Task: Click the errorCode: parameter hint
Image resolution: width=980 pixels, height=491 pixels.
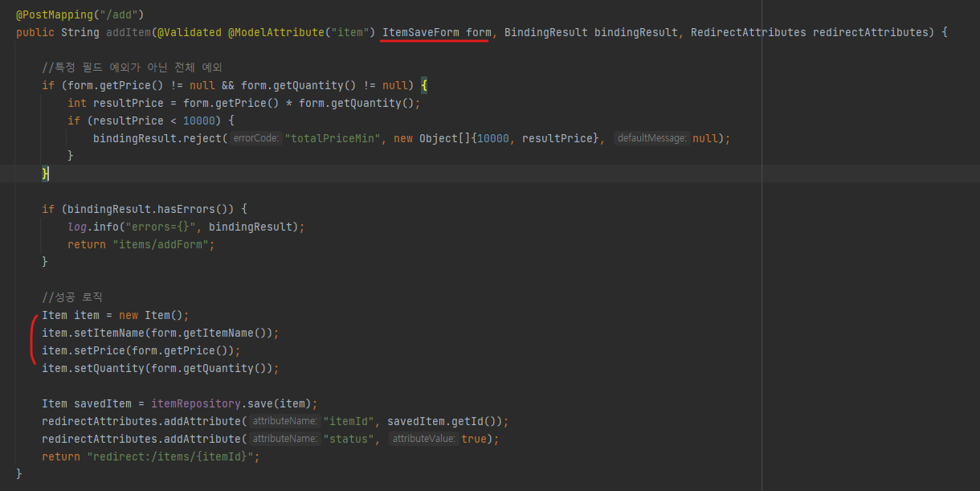Action: click(257, 138)
